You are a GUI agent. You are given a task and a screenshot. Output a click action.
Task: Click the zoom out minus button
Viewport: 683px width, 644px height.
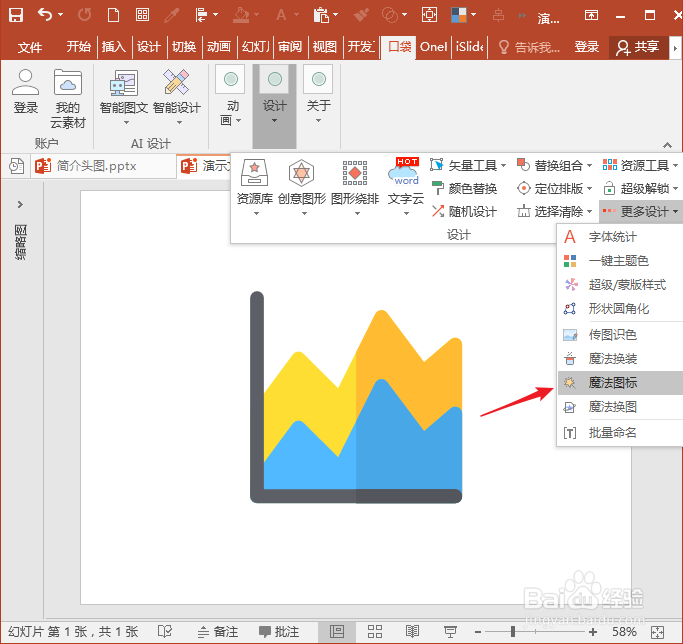pyautogui.click(x=478, y=631)
